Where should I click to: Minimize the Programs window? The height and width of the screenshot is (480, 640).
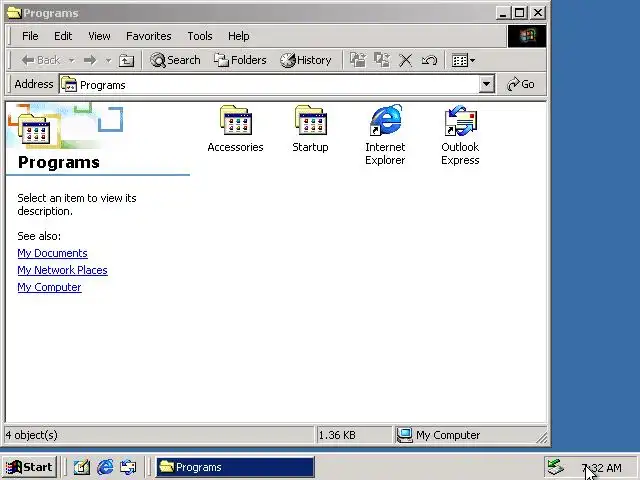tap(503, 13)
